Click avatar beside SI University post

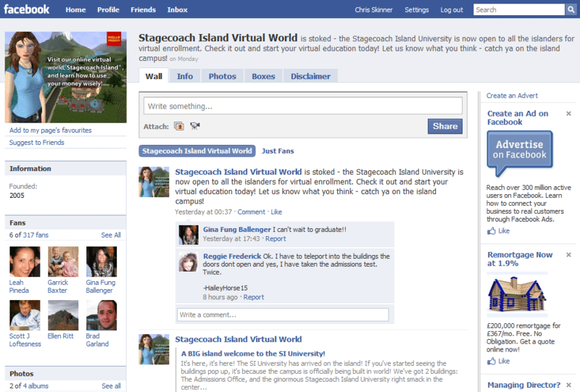tap(154, 349)
